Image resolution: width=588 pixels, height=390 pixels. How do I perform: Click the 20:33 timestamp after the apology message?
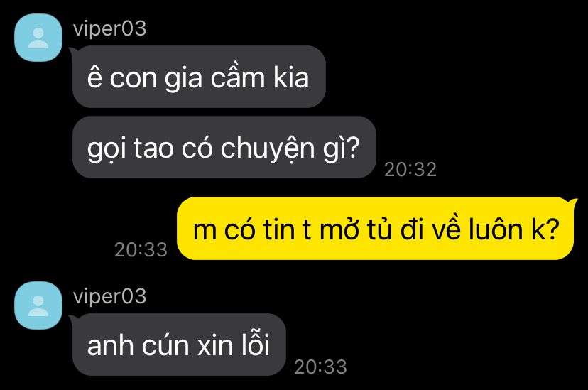[320, 367]
